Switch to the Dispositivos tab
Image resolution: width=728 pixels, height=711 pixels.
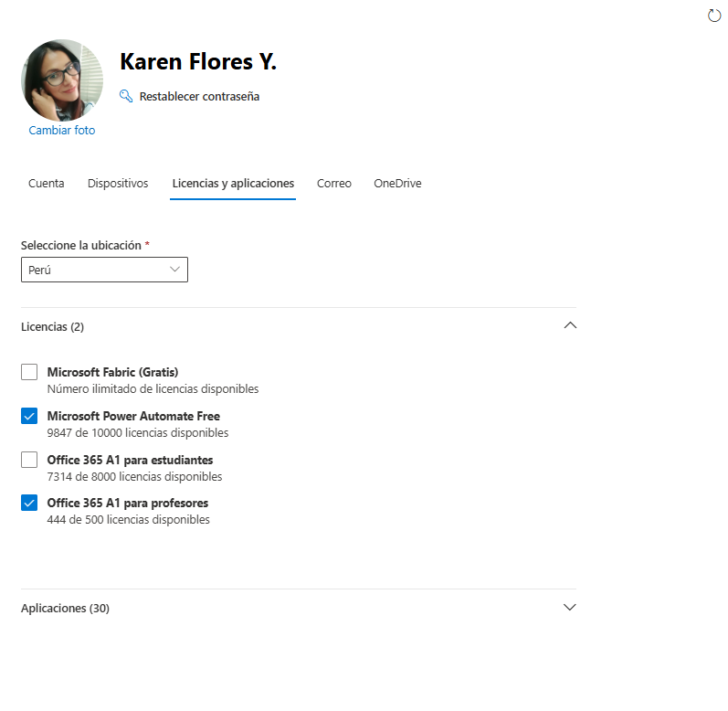pyautogui.click(x=118, y=184)
